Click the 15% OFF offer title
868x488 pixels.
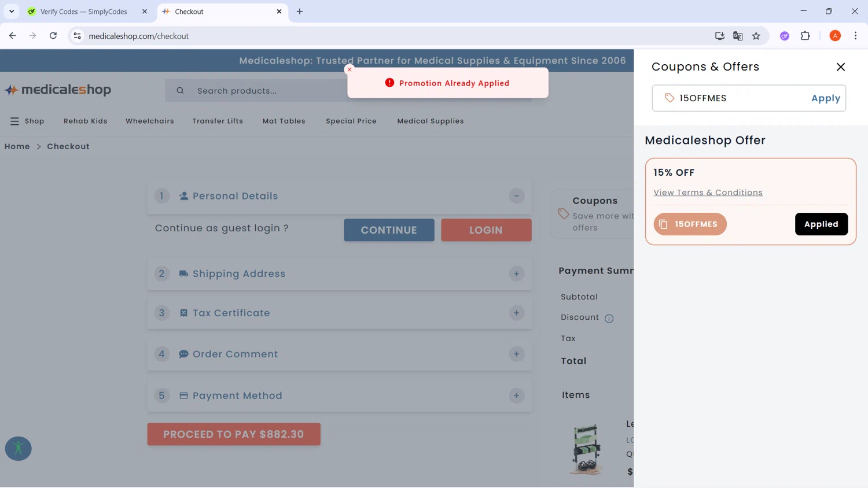click(674, 173)
